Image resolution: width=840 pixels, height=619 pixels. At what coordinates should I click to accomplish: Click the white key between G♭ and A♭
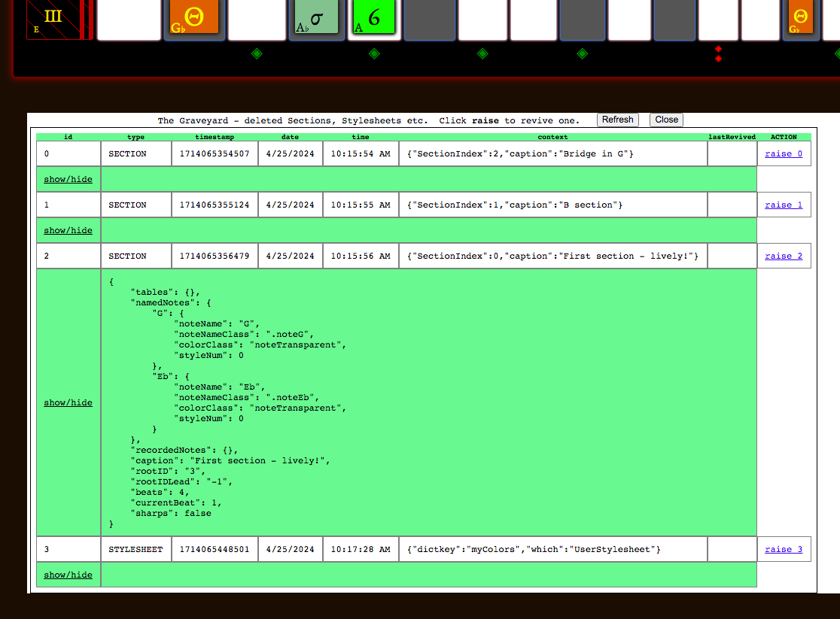click(257, 19)
